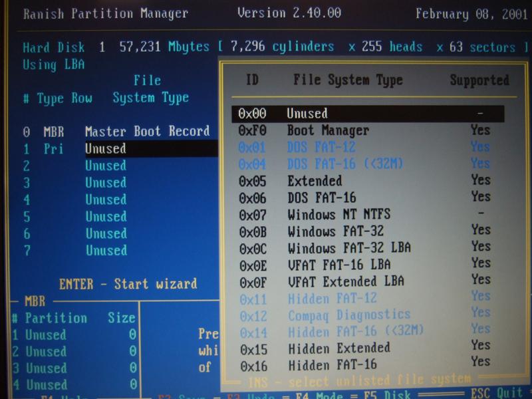This screenshot has height=399, width=532.
Task: Click the 7,296 cylinders value
Action: [x=282, y=47]
